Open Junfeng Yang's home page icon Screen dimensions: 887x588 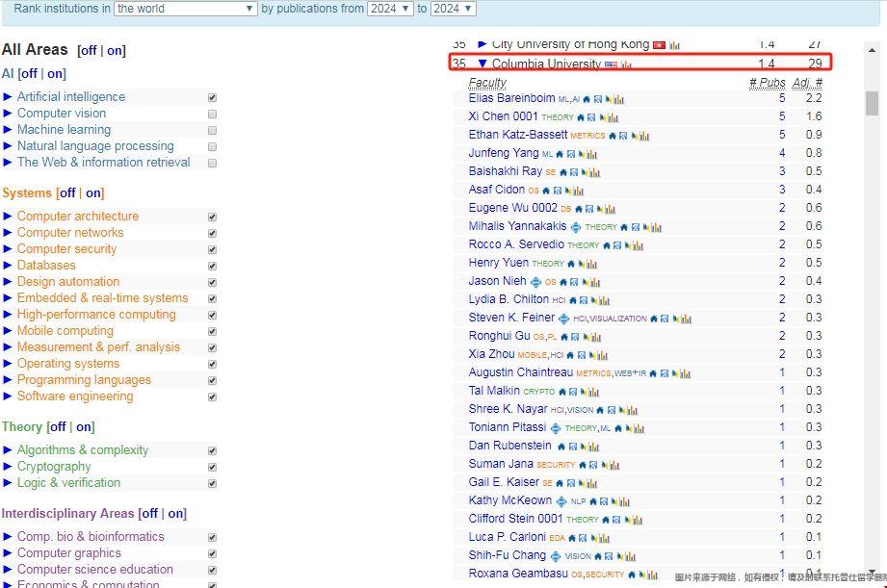[x=560, y=154]
